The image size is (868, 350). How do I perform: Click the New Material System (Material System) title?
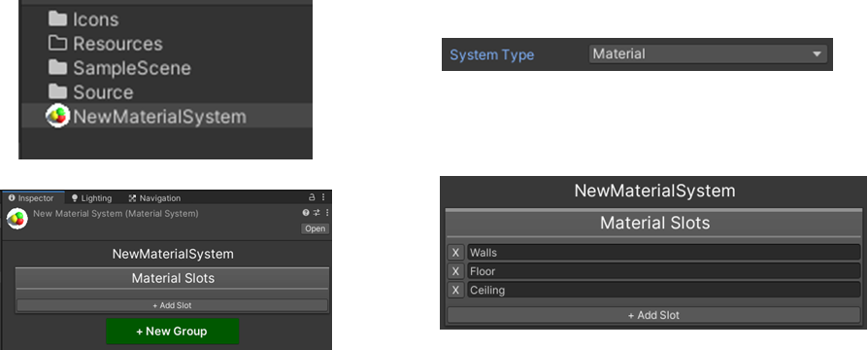click(116, 214)
